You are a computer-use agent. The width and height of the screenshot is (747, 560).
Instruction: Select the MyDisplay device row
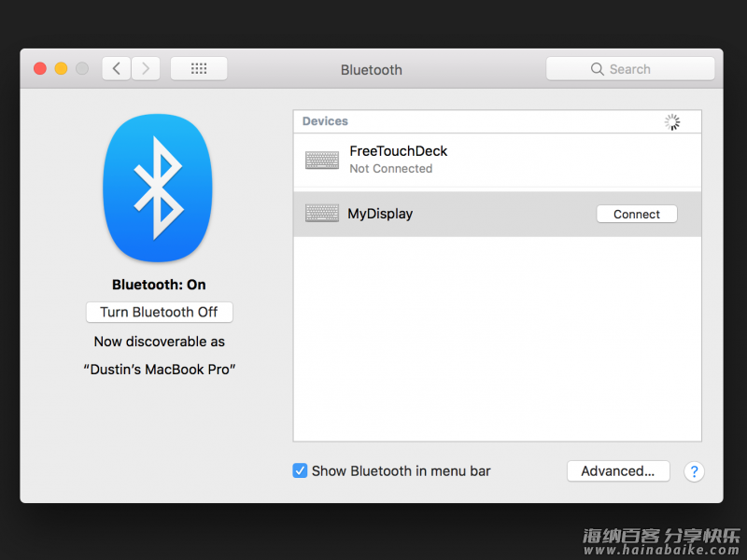coord(498,214)
